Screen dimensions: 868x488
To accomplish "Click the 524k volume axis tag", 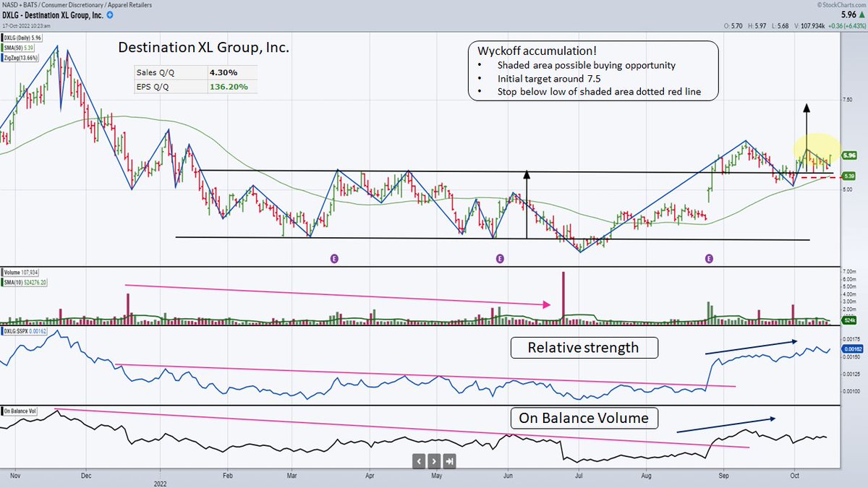I will point(850,320).
